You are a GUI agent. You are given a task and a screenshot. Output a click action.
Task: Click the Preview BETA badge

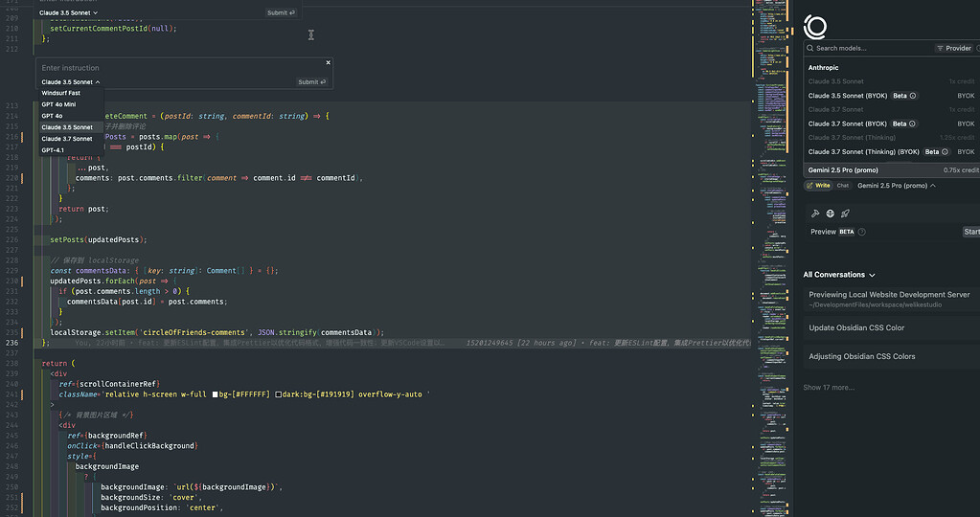pyautogui.click(x=846, y=232)
